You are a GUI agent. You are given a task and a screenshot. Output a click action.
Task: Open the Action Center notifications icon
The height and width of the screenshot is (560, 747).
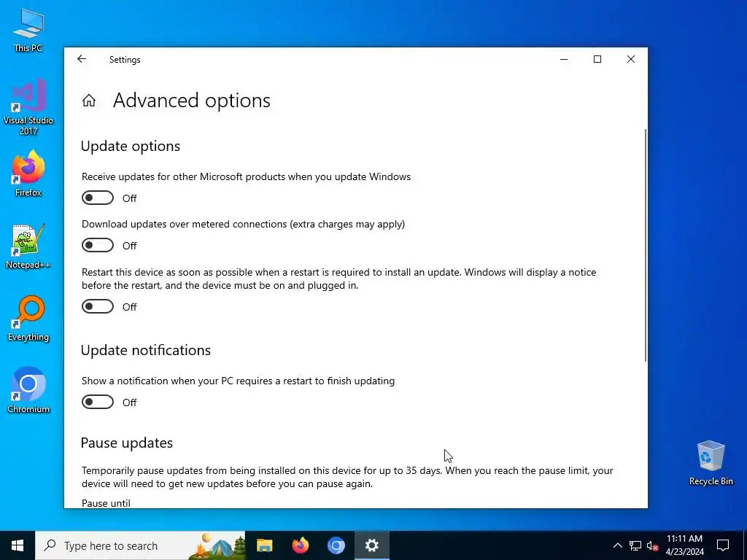[723, 545]
